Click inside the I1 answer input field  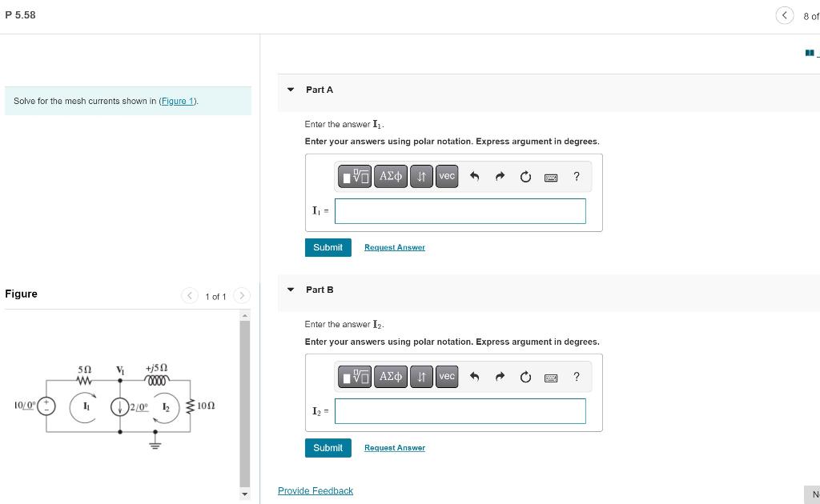coord(460,210)
